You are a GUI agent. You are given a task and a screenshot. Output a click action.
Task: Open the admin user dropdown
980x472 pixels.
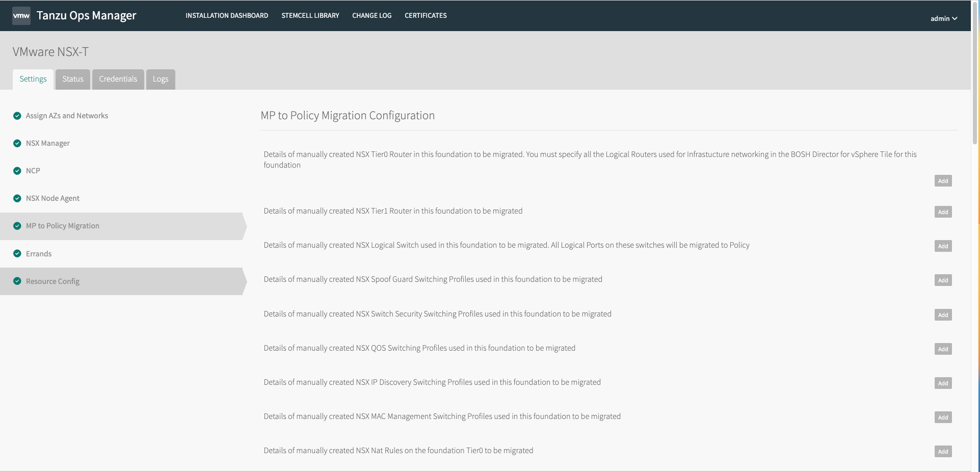tap(944, 18)
